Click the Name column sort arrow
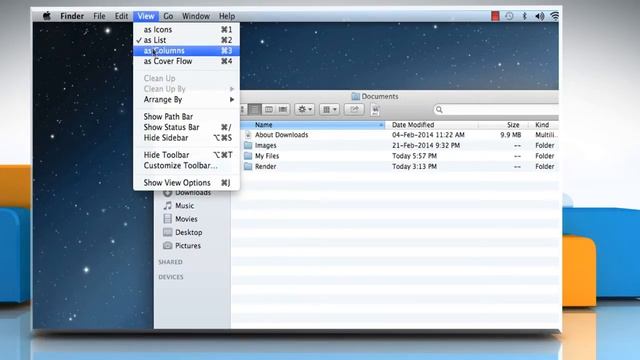Image resolution: width=640 pixels, height=360 pixels. [381, 125]
